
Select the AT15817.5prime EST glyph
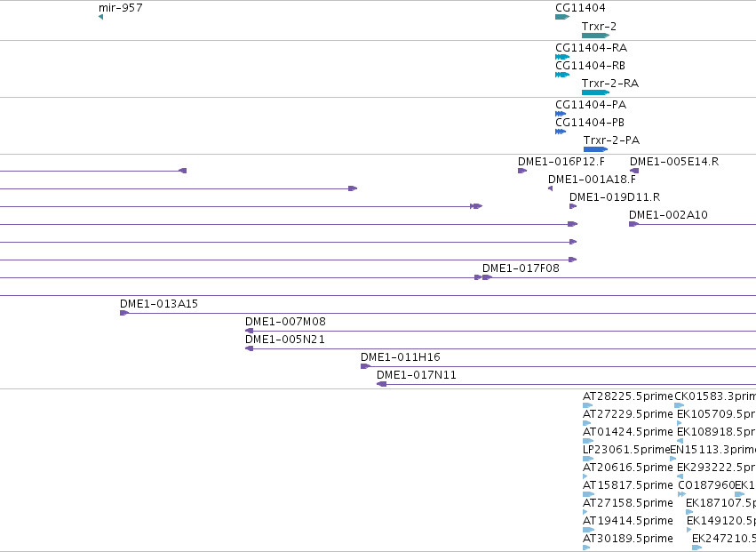[589, 494]
